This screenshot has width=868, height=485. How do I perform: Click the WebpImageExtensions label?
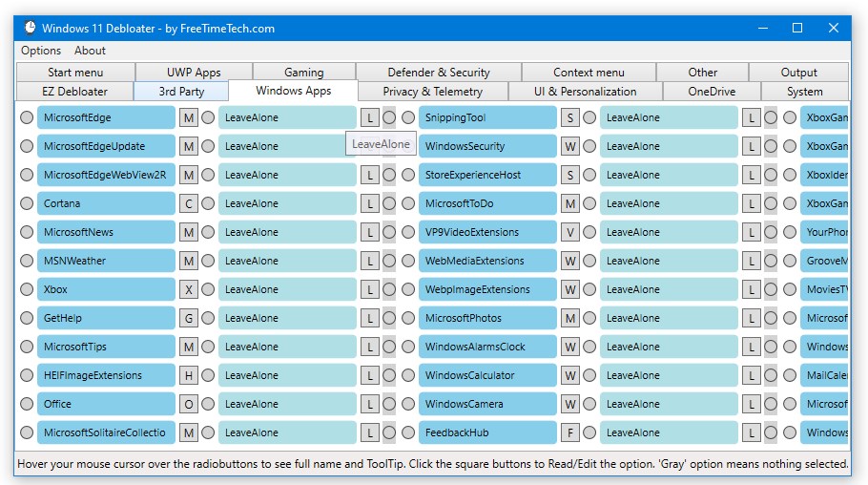click(487, 289)
